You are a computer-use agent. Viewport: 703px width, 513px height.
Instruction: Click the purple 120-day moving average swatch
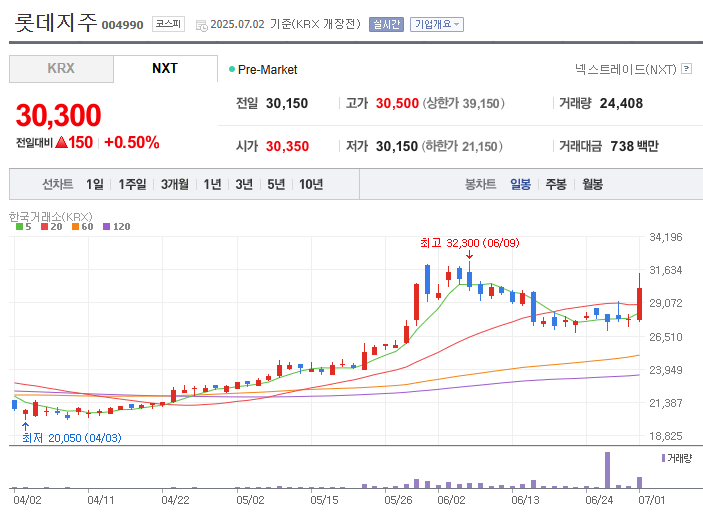pos(106,227)
